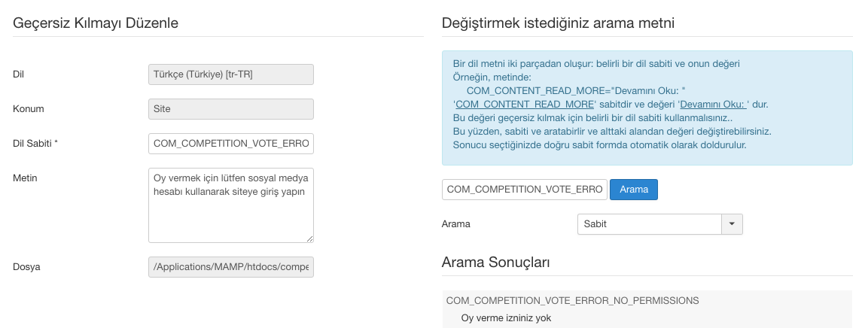Click the "Değiştirmek istediğiniz arama metni" heading
868x328 pixels.
point(558,23)
